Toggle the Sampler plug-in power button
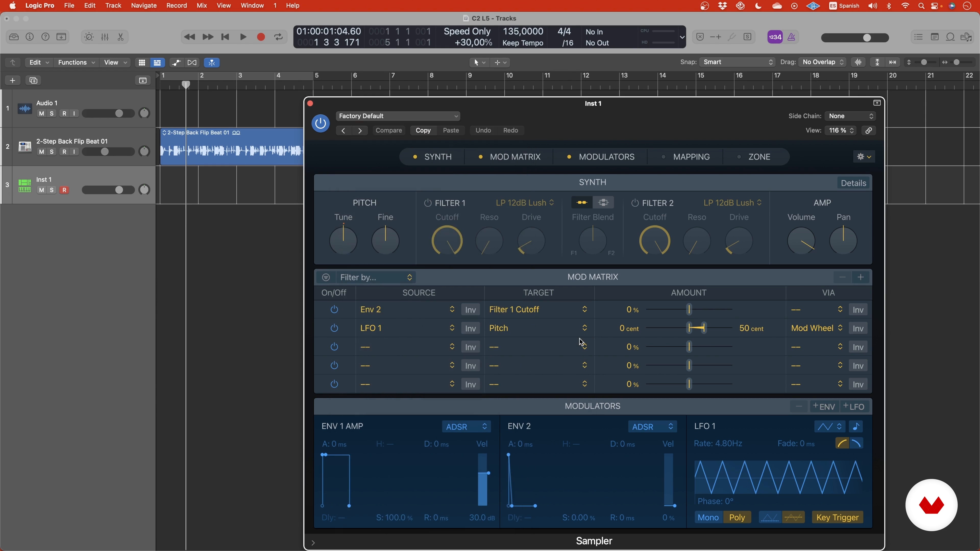The image size is (980, 551). pyautogui.click(x=320, y=123)
